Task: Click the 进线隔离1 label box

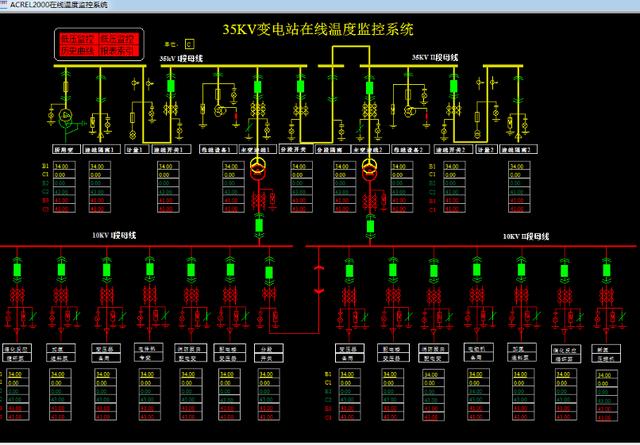Action: tap(102, 149)
